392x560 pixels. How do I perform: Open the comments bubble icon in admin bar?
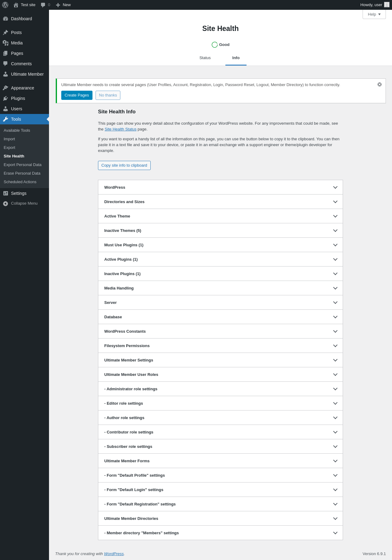pyautogui.click(x=43, y=5)
